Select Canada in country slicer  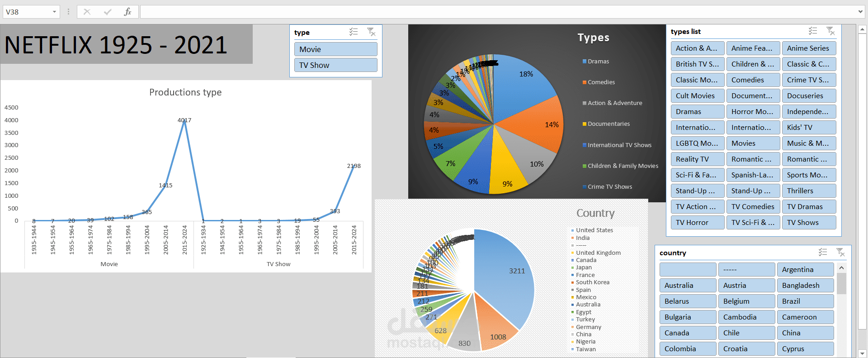[x=688, y=333]
